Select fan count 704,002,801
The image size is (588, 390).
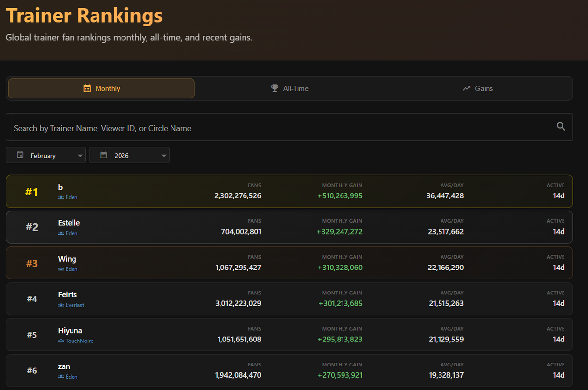(241, 231)
